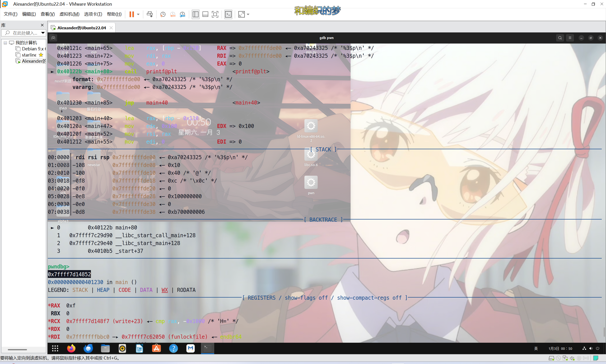Launch Firefox from the Ubuntu dock
The width and height of the screenshot is (606, 364).
tap(71, 348)
